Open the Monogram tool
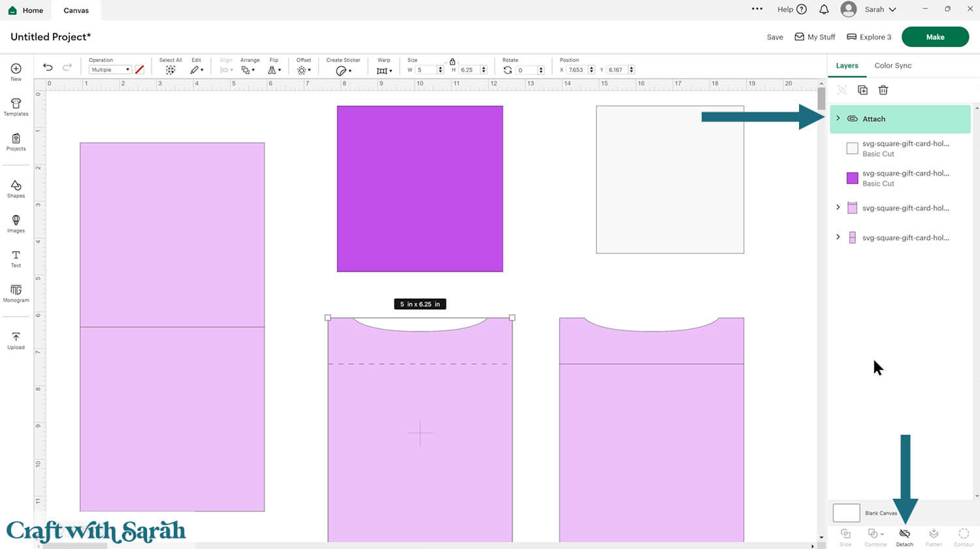Screen dimensions: 980x549 16,292
